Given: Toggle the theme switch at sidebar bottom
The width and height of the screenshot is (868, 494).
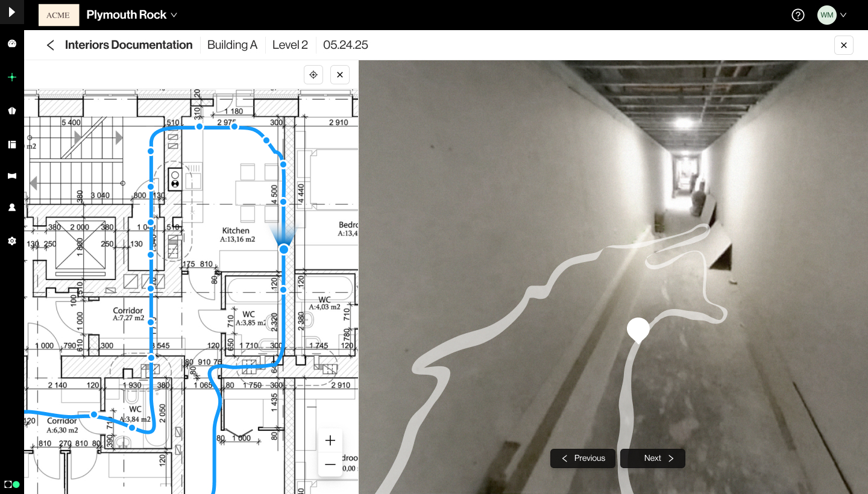Looking at the screenshot, I should tap(12, 484).
